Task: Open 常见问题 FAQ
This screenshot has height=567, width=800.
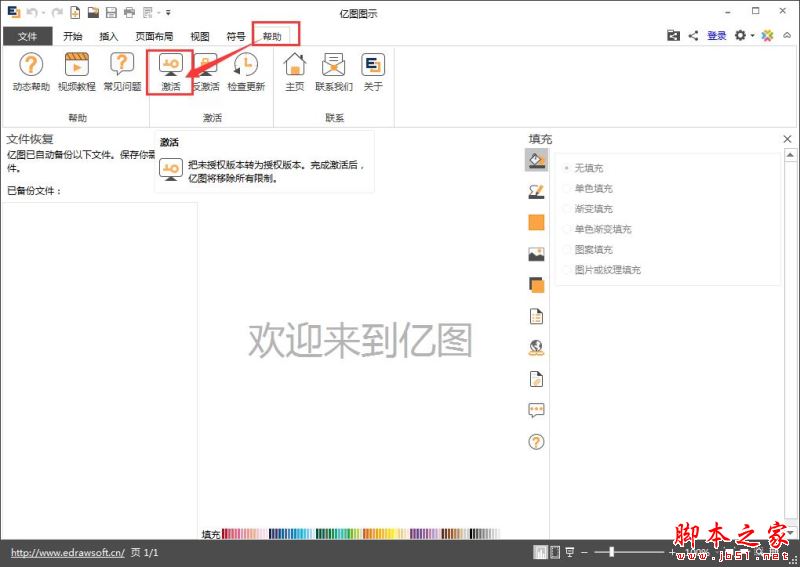Action: tap(122, 72)
